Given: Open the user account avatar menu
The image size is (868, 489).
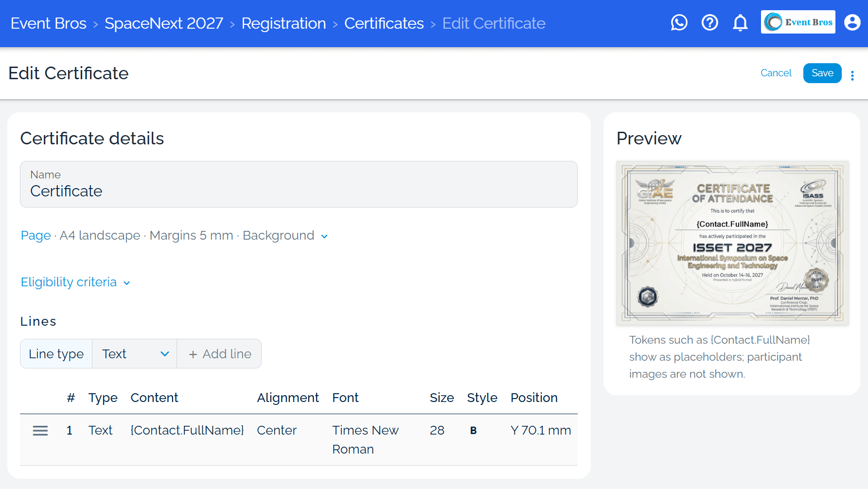Looking at the screenshot, I should tap(852, 22).
